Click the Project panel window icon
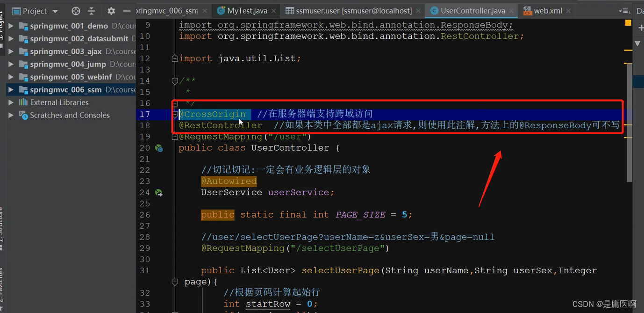The image size is (644, 313). click(x=16, y=11)
